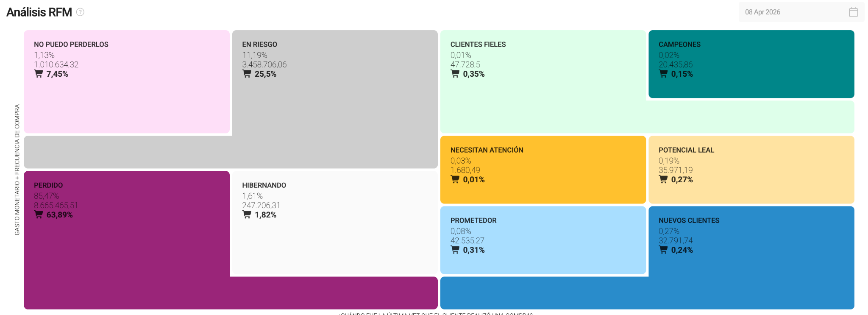Click the cart icon in No Puedo Perderlos
Image resolution: width=868 pixels, height=315 pixels.
pos(39,74)
